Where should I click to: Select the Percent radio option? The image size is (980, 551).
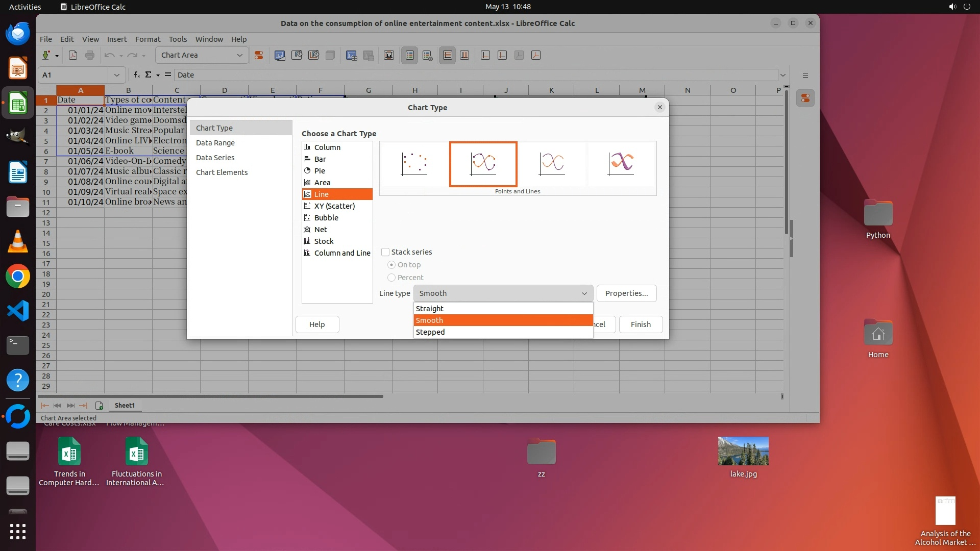[x=391, y=278]
